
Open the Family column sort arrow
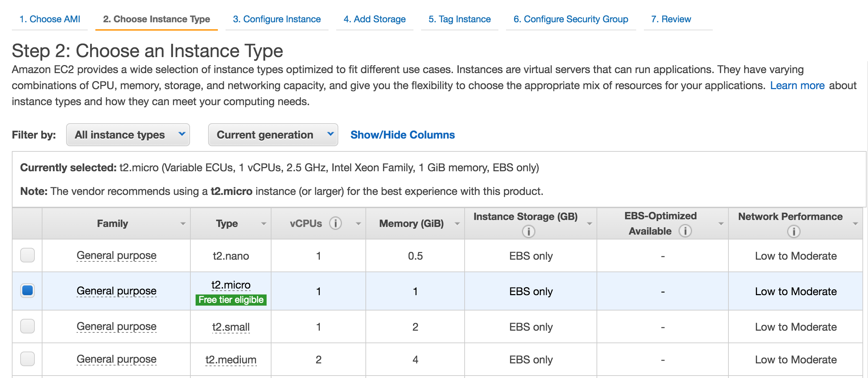(x=183, y=224)
